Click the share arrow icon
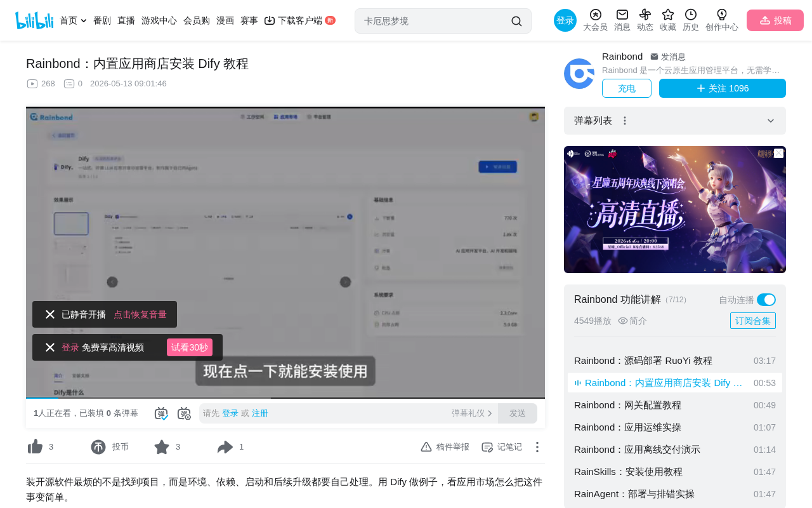Screen dimensions: 812x508 225,447
